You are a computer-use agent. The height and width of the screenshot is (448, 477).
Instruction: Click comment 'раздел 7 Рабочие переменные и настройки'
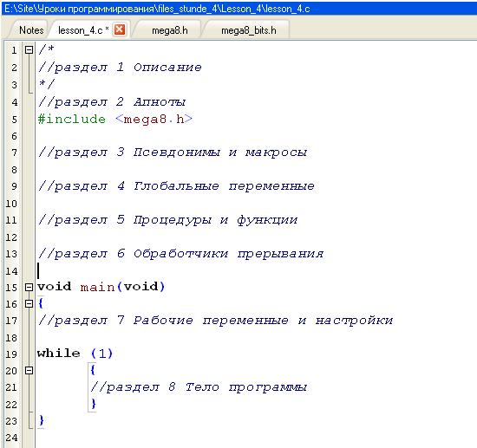[215, 320]
